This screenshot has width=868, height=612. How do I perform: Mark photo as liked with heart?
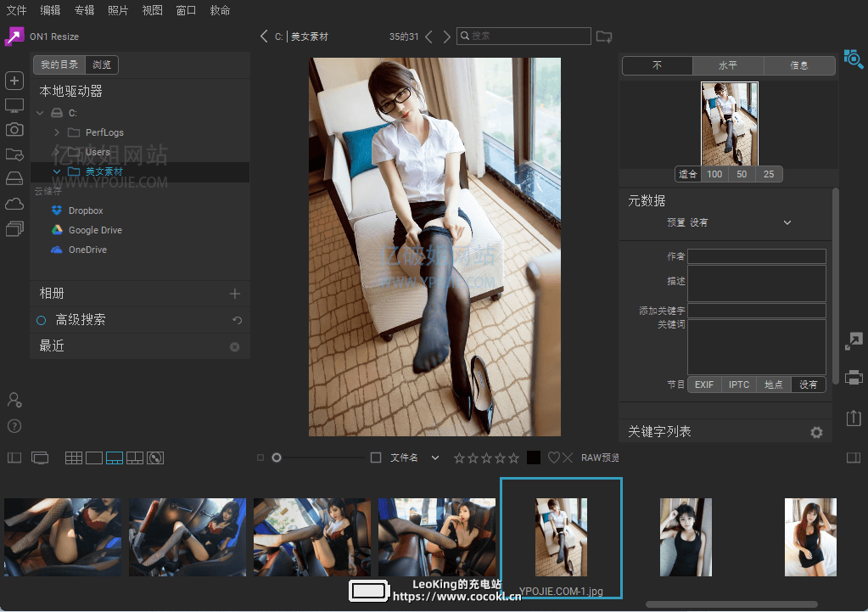coord(553,458)
